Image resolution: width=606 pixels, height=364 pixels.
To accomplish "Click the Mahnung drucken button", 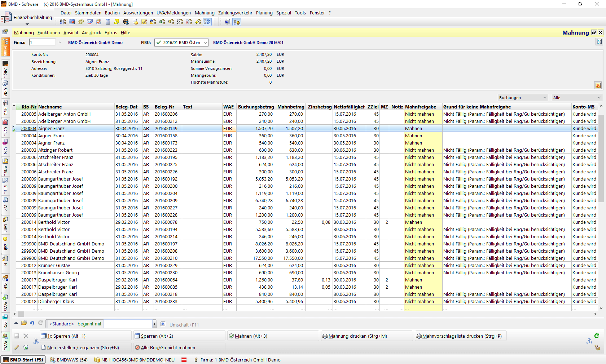I will pos(357,336).
